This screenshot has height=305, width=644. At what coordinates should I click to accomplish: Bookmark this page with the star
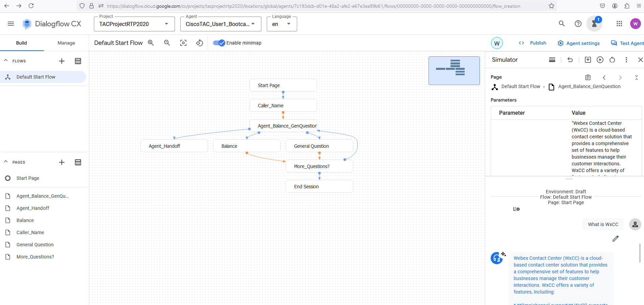click(551, 6)
